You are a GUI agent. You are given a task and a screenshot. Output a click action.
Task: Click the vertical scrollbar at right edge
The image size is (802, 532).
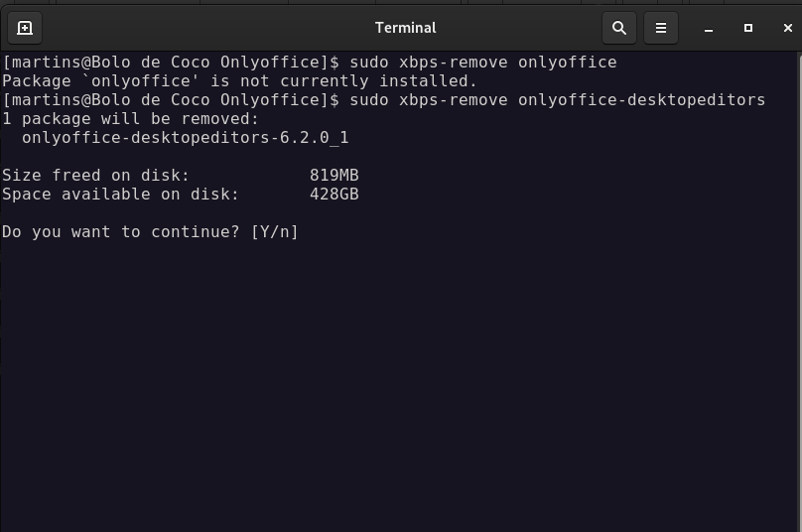click(799, 292)
